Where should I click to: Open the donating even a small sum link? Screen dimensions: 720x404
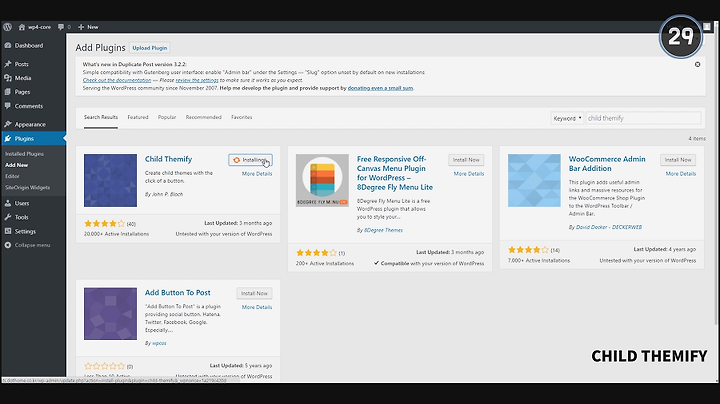[380, 88]
